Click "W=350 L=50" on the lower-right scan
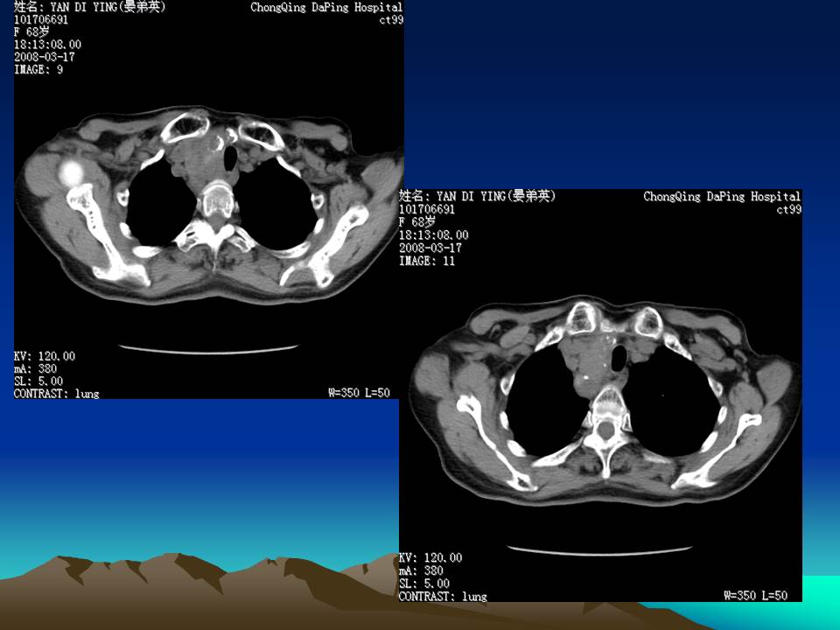Screen dimensions: 840x630 point(755,596)
